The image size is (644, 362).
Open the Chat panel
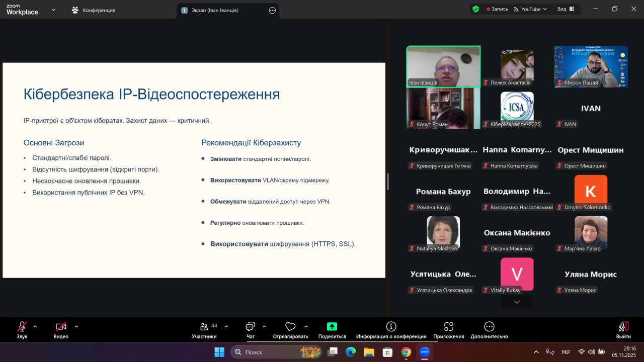250,327
